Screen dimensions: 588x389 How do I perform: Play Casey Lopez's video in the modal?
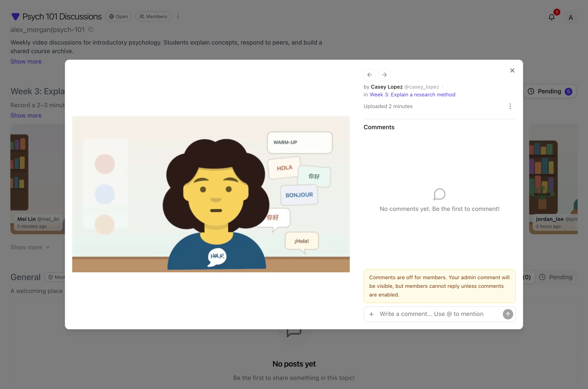(211, 194)
